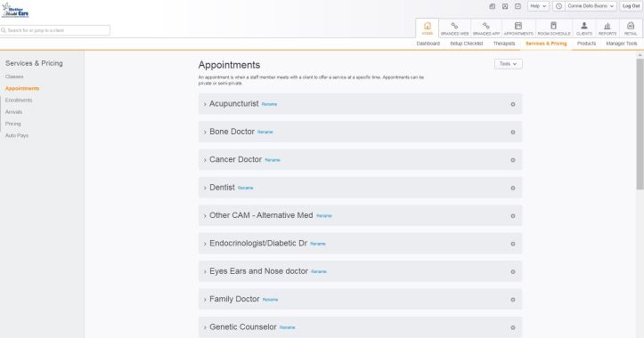Click the first top-bar icon left of Help
The height and width of the screenshot is (338, 644).
(492, 6)
